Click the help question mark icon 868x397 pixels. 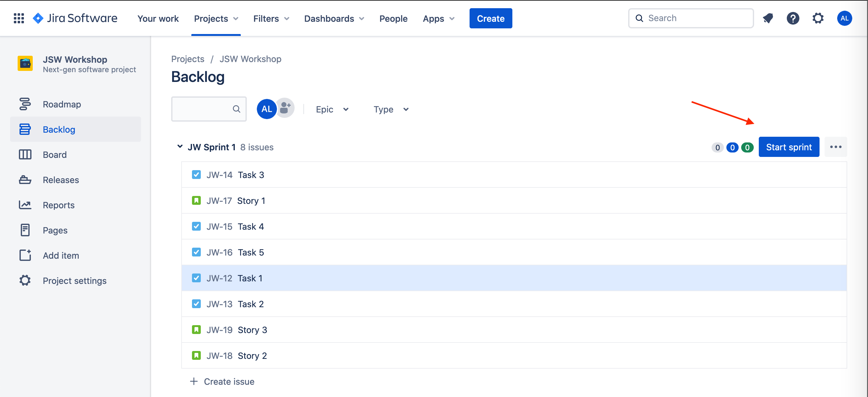coord(793,18)
